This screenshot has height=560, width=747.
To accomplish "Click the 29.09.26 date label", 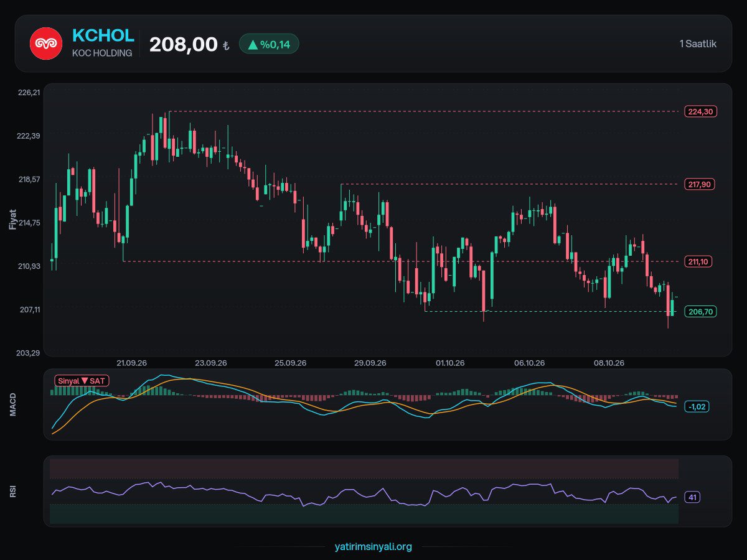I will [x=370, y=363].
